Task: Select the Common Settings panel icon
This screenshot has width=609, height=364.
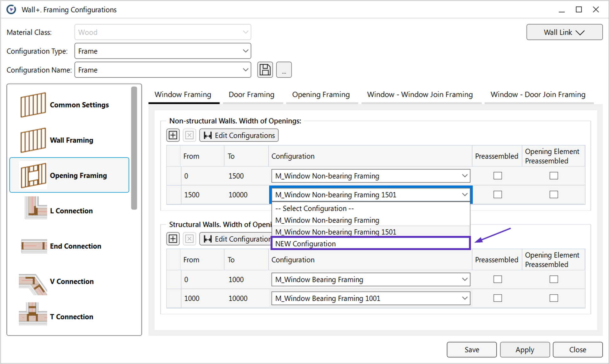Action: pyautogui.click(x=33, y=105)
